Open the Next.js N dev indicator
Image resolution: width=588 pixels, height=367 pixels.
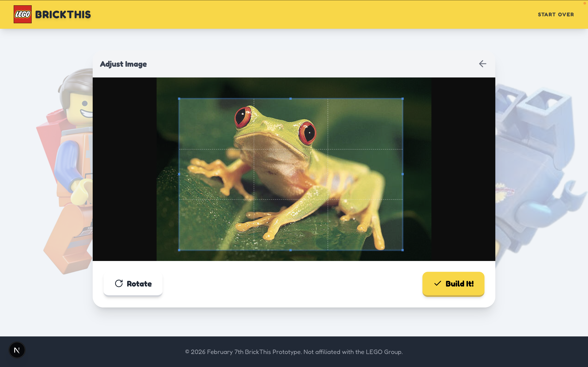click(x=17, y=350)
